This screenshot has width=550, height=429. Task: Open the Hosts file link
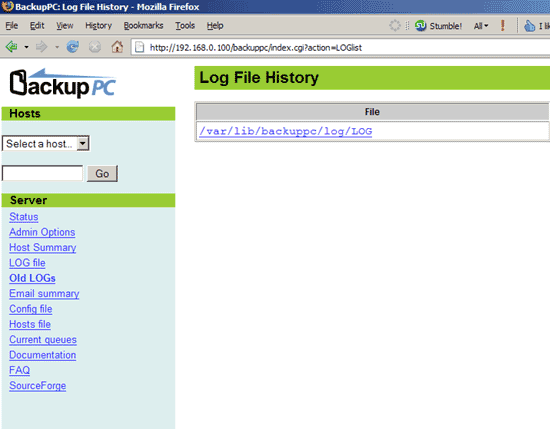[x=30, y=324]
